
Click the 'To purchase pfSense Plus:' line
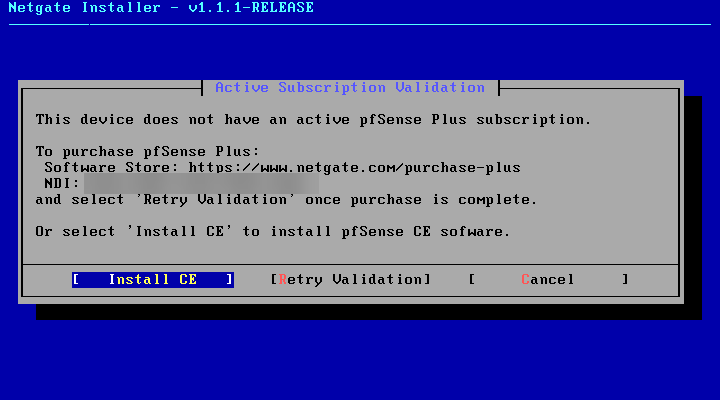147,152
